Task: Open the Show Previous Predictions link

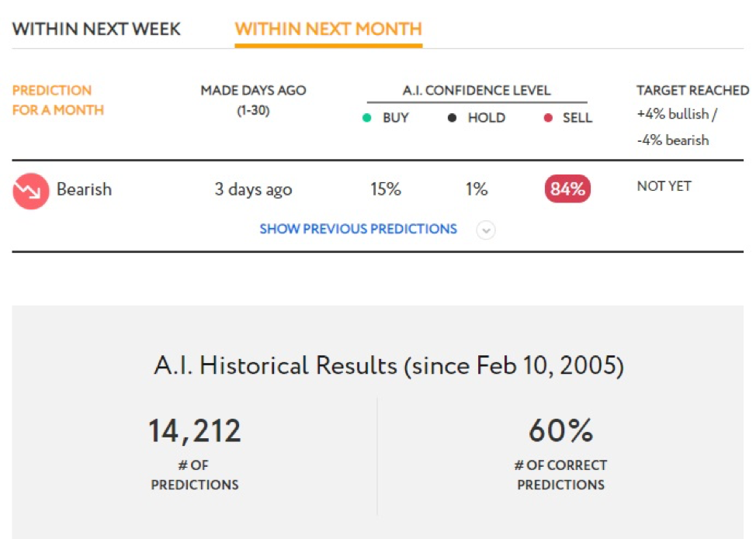Action: 359,229
